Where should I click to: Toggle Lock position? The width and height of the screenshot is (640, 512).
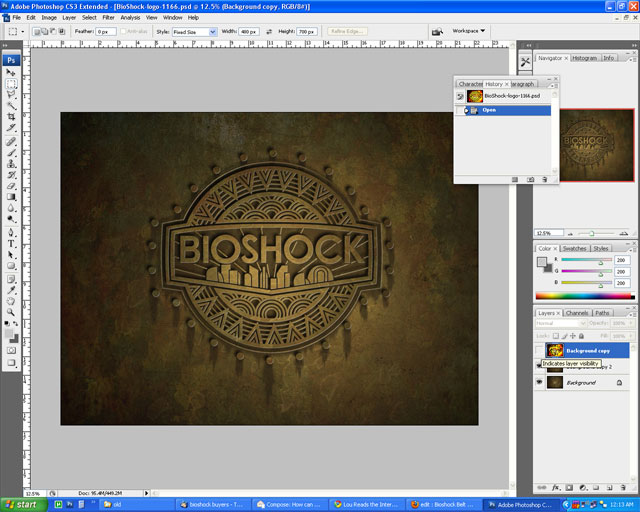point(573,336)
